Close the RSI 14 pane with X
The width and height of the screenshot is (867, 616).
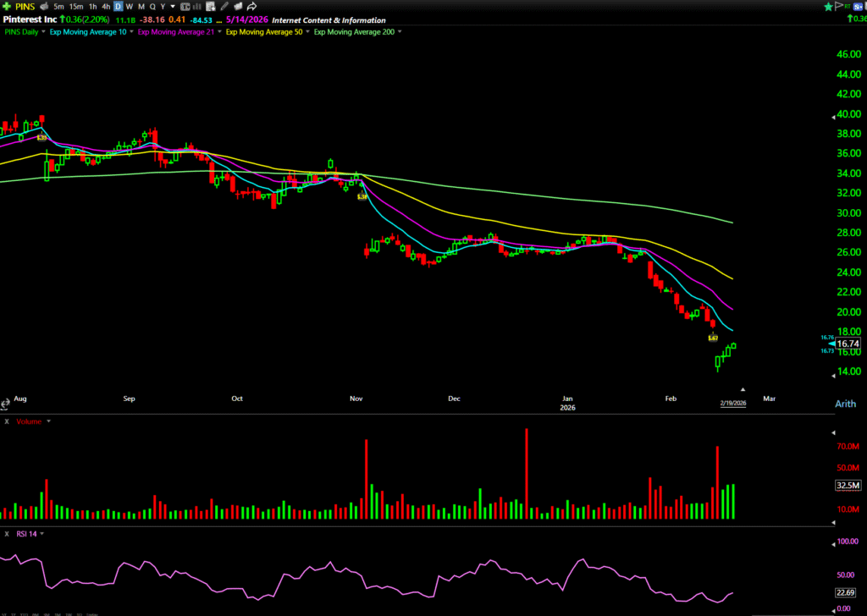point(7,534)
